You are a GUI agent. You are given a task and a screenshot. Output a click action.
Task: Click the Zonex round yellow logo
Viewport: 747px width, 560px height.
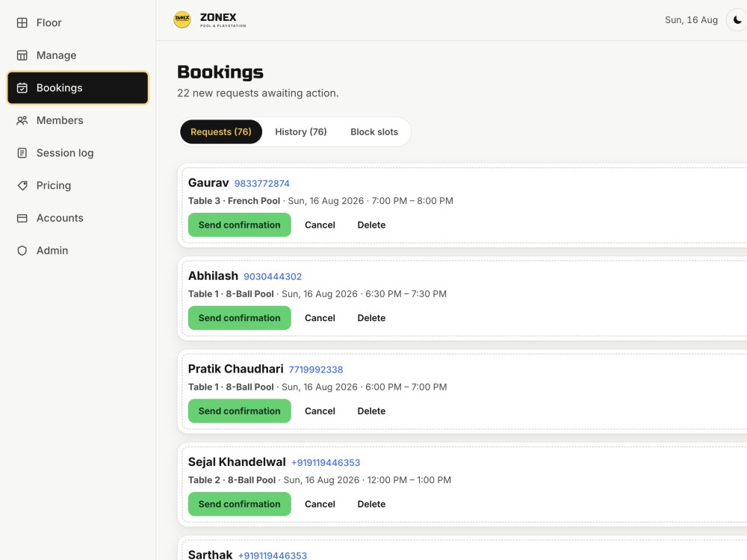click(182, 19)
